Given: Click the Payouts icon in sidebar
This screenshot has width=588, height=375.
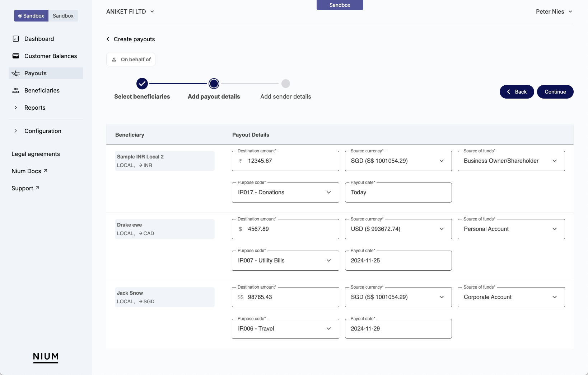Looking at the screenshot, I should pyautogui.click(x=16, y=73).
